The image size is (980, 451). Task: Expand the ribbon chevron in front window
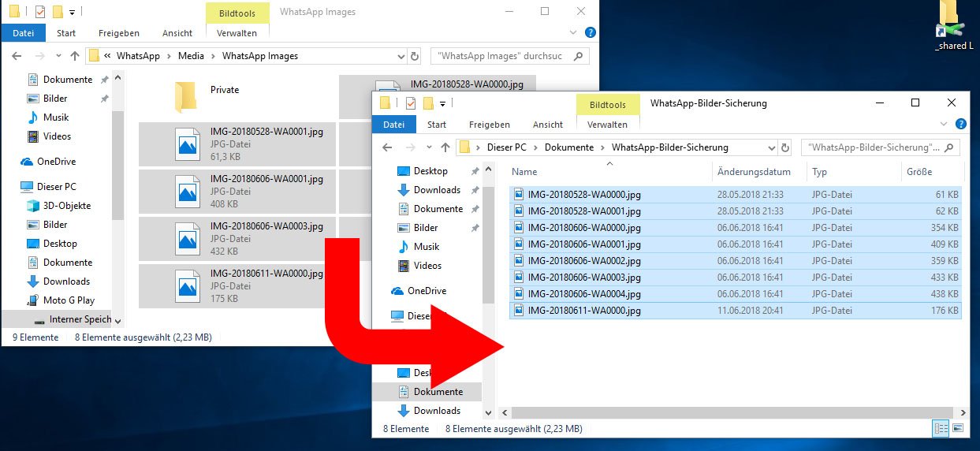(x=945, y=125)
